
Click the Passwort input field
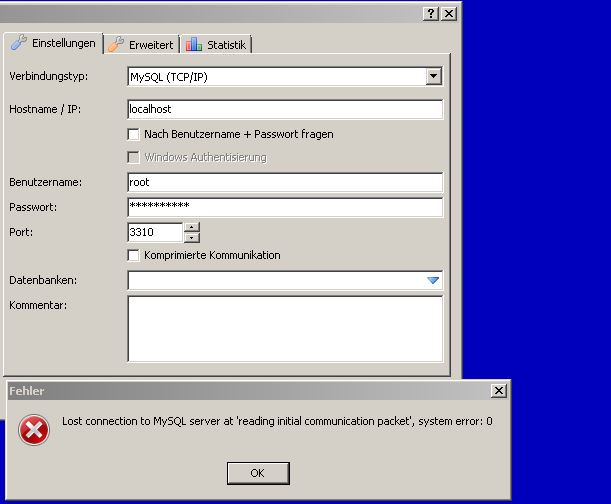(285, 207)
